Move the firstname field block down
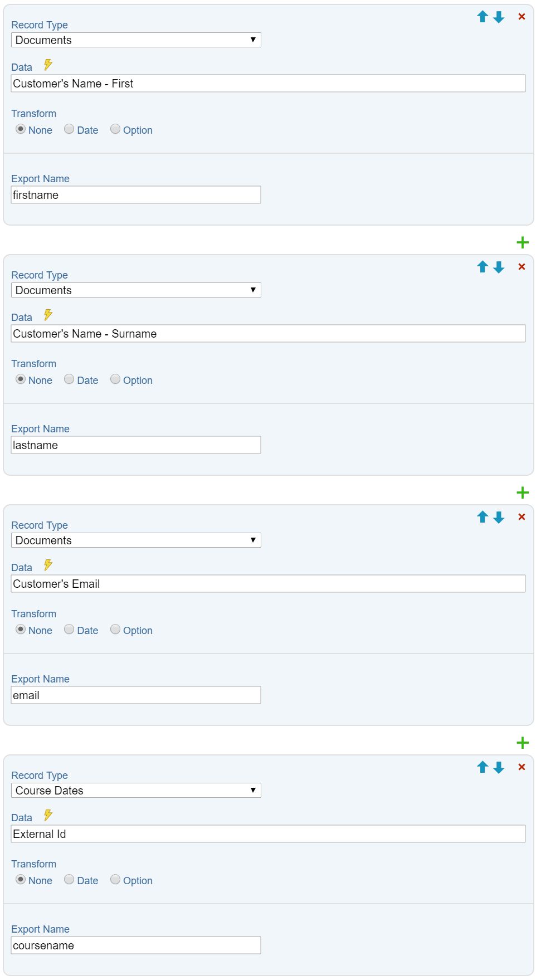541x980 pixels. 499,17
